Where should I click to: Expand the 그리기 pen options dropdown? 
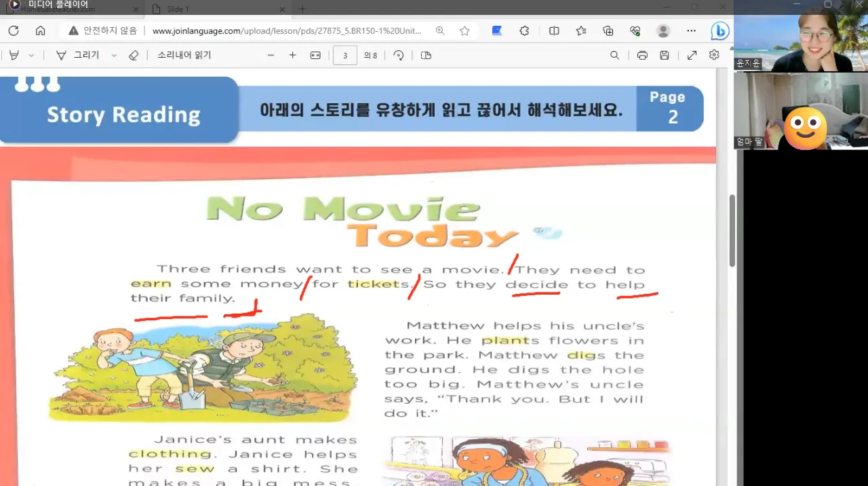point(114,56)
